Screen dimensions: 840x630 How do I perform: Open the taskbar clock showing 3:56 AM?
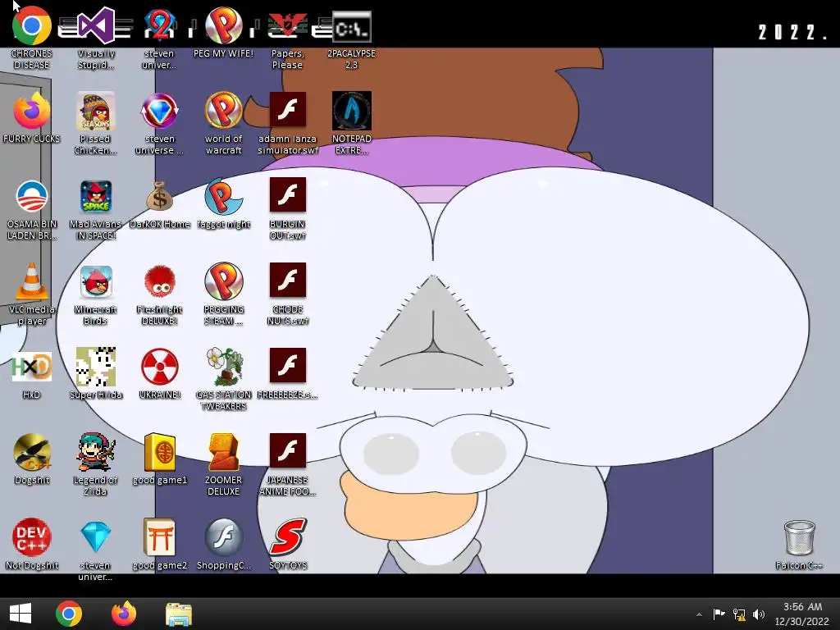click(x=802, y=614)
